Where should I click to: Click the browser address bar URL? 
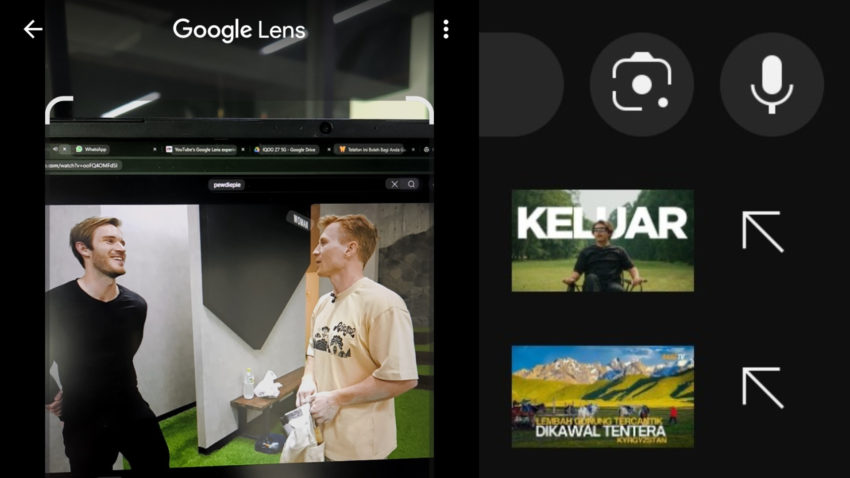(83, 166)
